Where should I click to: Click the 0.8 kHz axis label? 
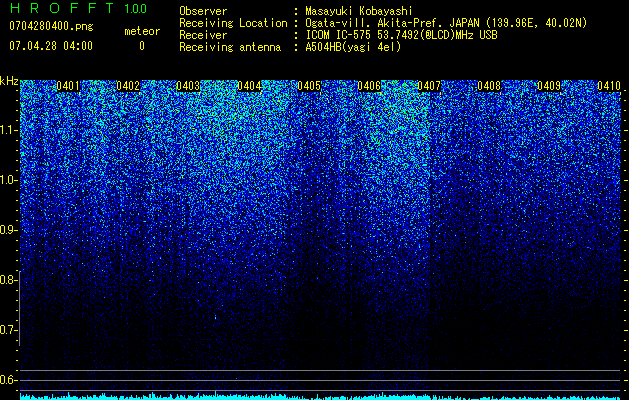[8, 280]
